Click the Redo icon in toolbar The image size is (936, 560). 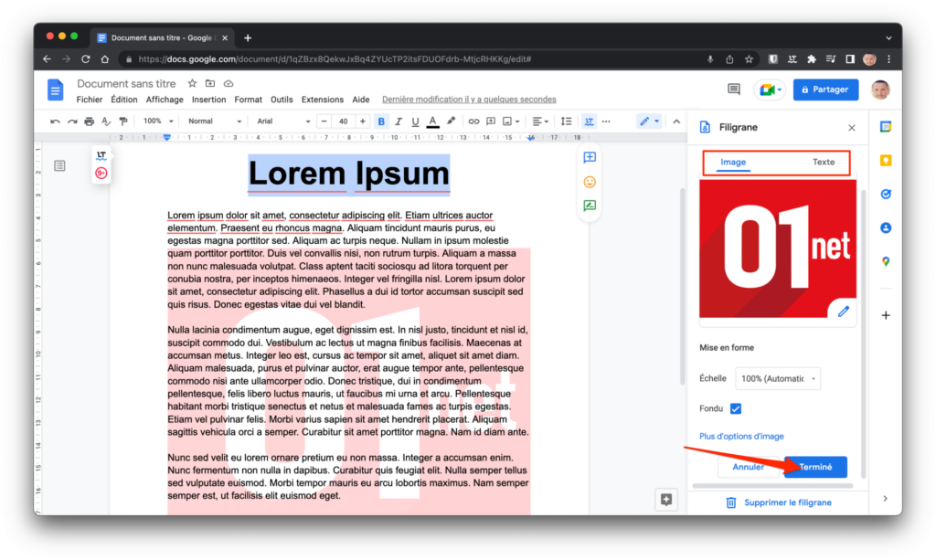point(72,122)
